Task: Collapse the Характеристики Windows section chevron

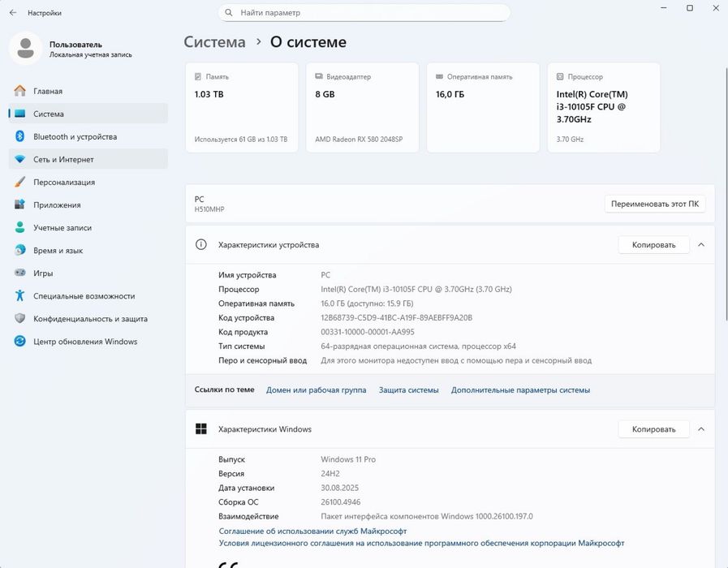Action: coord(701,429)
